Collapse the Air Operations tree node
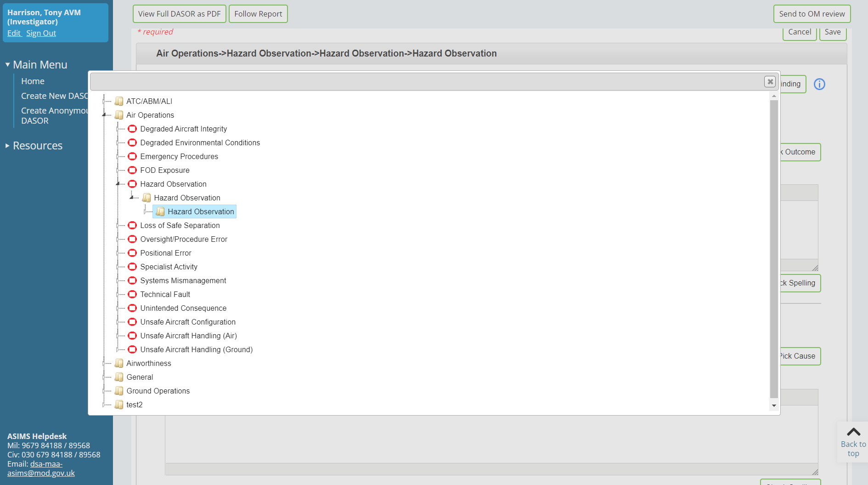 [104, 115]
